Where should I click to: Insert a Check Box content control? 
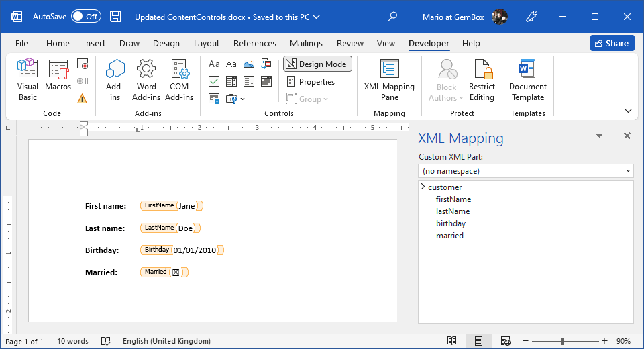coord(214,81)
